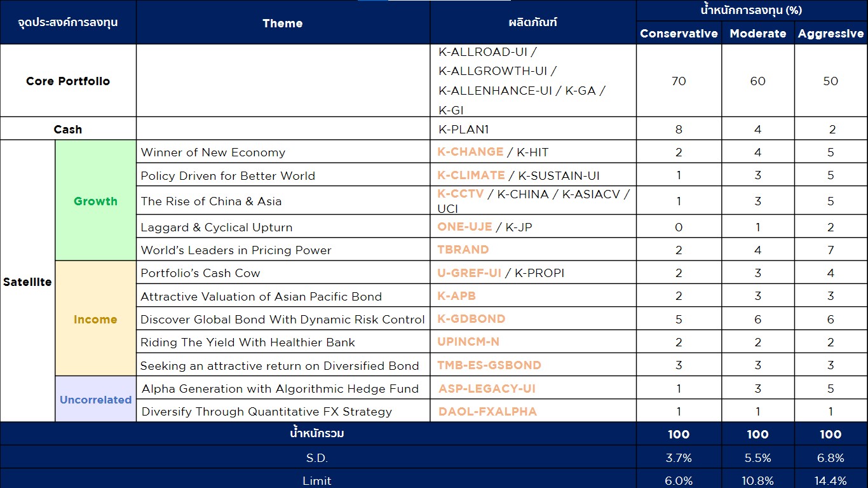Click the Moderate column header
Viewport: 868px width, 488px height.
click(x=758, y=34)
